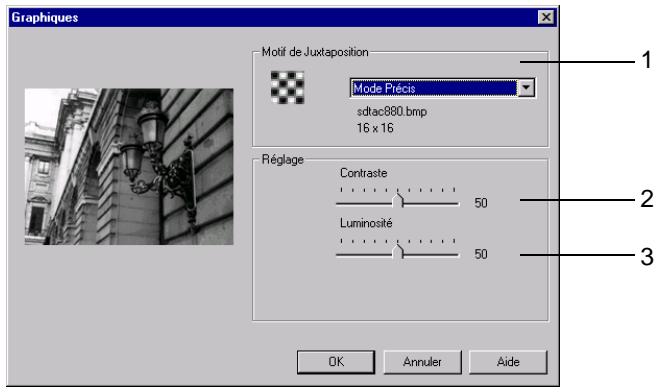Click the street lamp preview image
Screen dimensions: 657x392
[129, 166]
